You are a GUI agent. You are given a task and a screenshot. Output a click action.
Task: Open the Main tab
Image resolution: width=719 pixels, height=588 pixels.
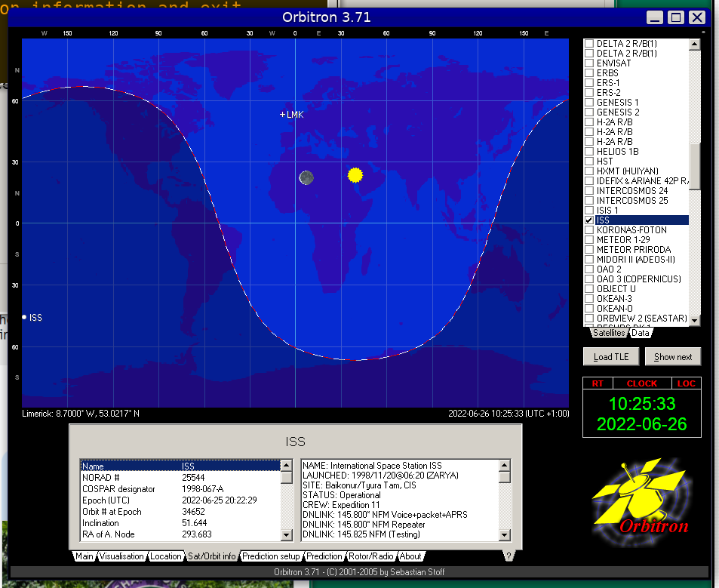(84, 556)
